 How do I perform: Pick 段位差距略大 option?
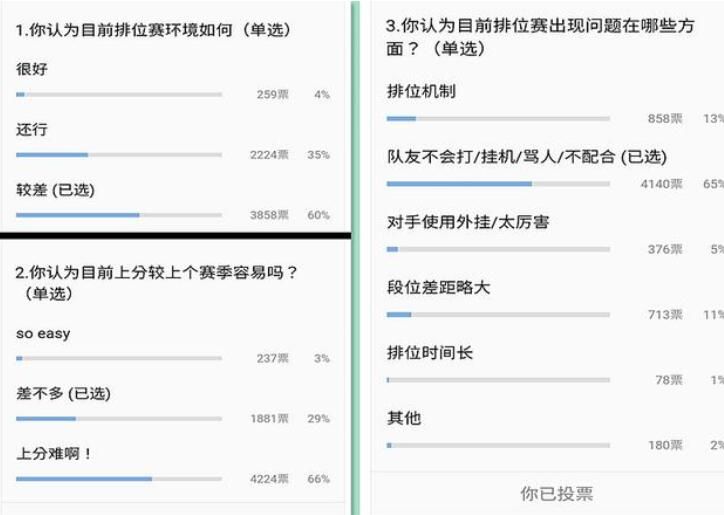point(438,288)
